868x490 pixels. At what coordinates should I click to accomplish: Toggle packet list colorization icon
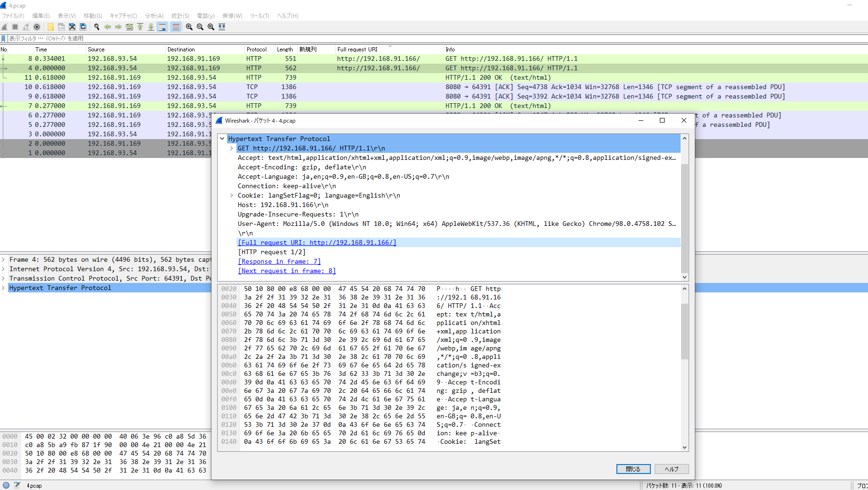coord(176,27)
